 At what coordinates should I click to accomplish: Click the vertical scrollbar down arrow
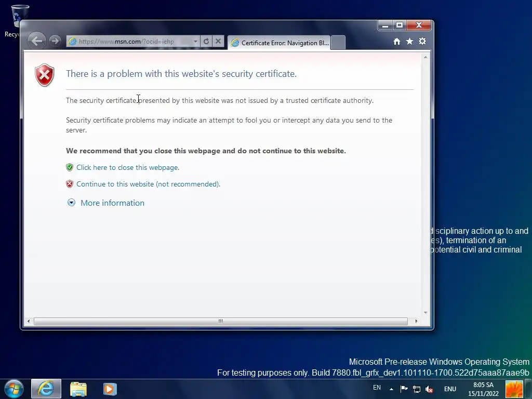click(425, 312)
